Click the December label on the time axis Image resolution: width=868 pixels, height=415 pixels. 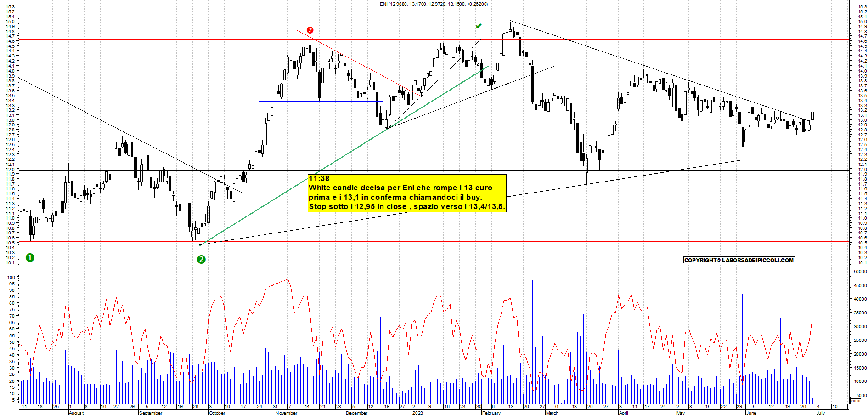coord(357,413)
